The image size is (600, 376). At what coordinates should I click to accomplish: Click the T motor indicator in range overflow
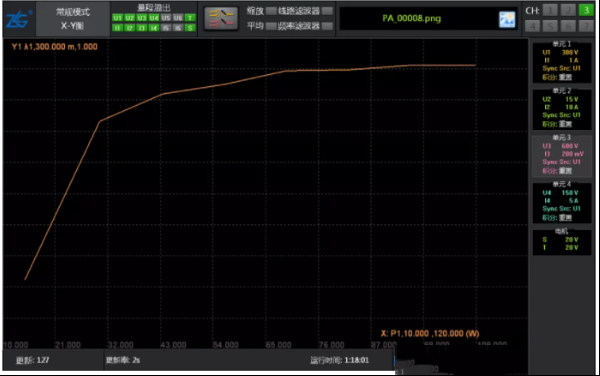pos(190,18)
